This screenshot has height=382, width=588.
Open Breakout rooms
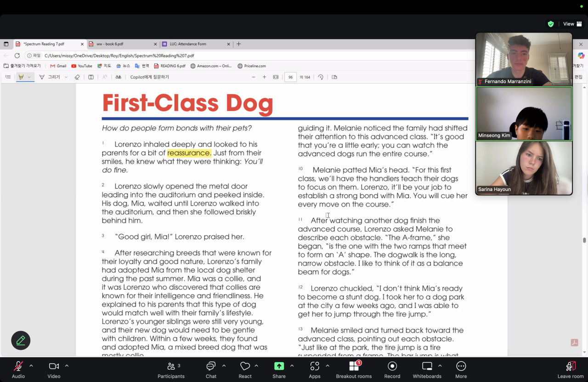(x=354, y=369)
